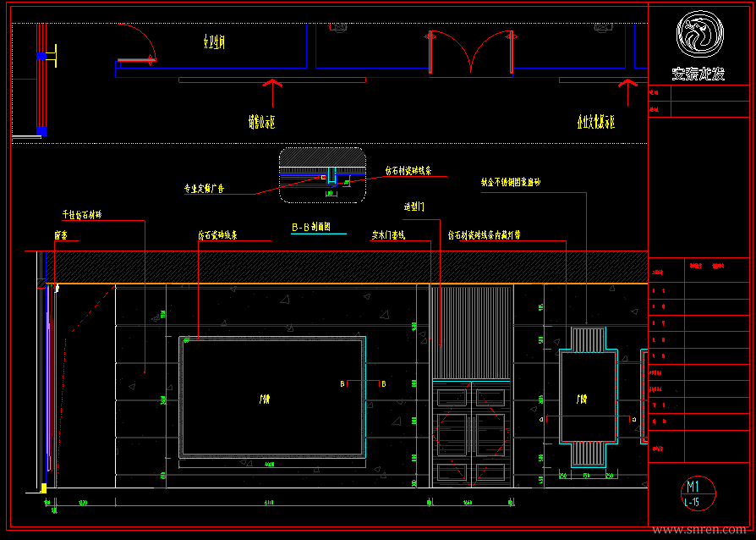Select the vertical striped panel above the door
This screenshot has height=540, width=756.
tap(471, 333)
